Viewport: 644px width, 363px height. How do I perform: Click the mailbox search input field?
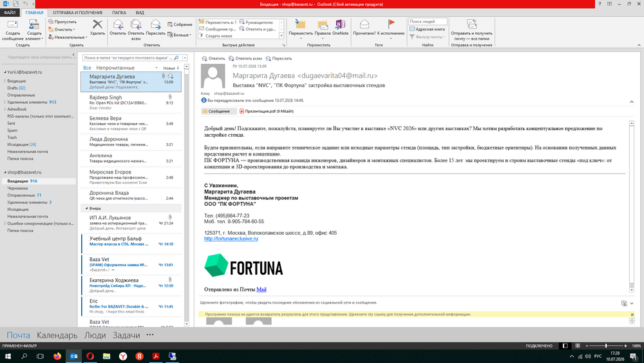[128, 58]
